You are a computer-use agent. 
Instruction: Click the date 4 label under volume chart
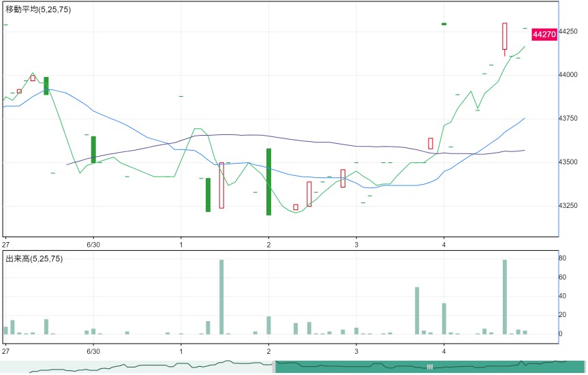444,351
